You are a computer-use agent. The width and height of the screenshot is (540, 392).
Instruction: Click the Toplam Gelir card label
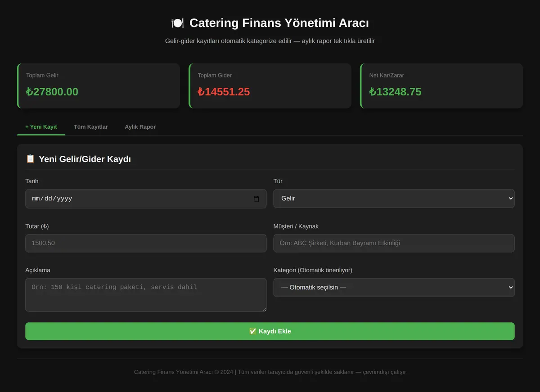pyautogui.click(x=42, y=75)
